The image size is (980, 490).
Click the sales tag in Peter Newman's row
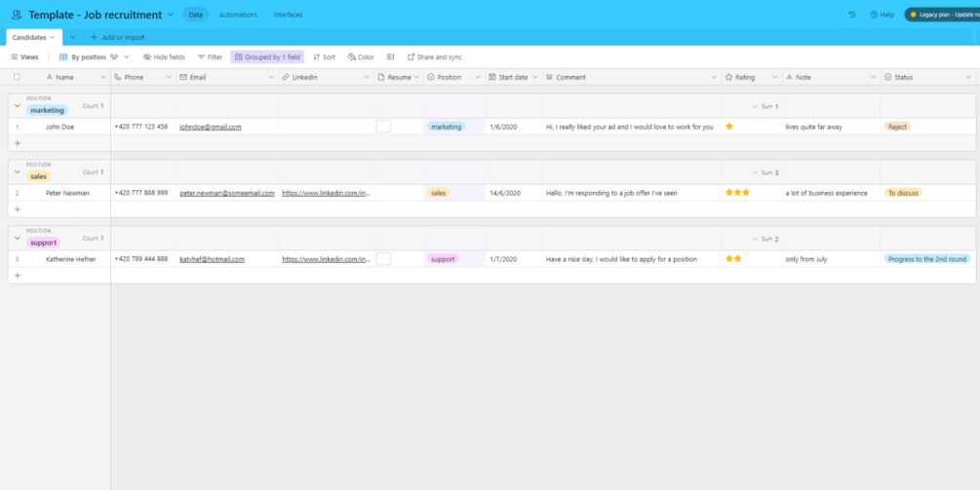click(x=438, y=193)
